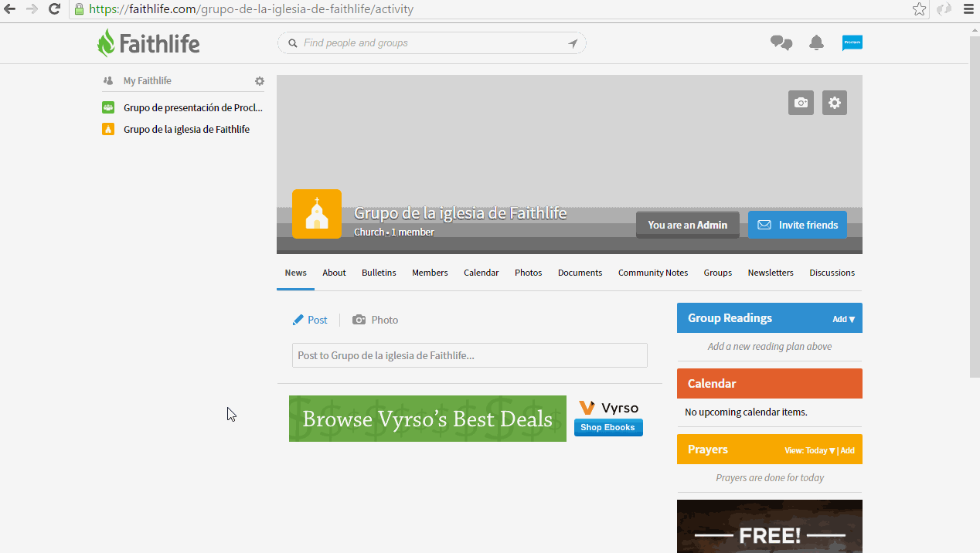Open group settings gear on cover
This screenshot has height=553, width=980.
pos(835,103)
